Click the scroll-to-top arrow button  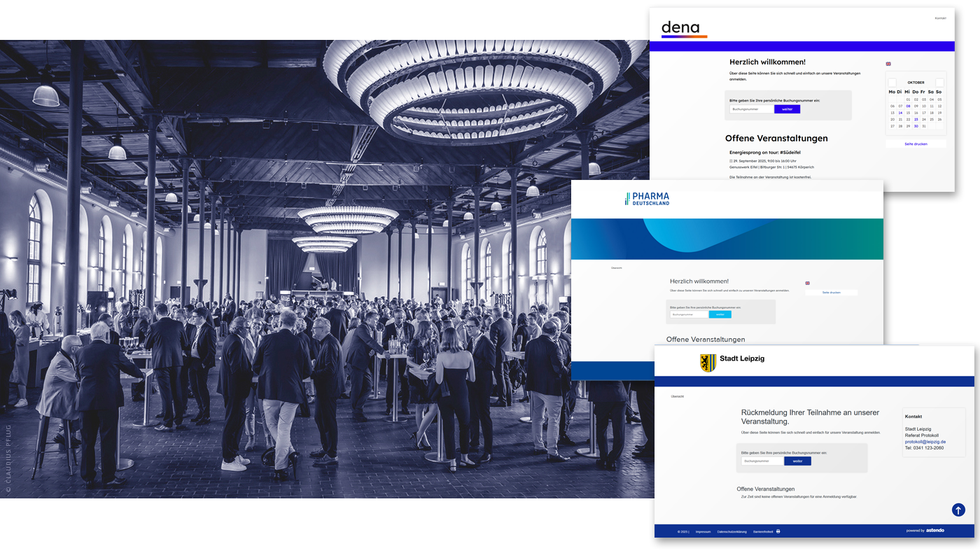958,510
